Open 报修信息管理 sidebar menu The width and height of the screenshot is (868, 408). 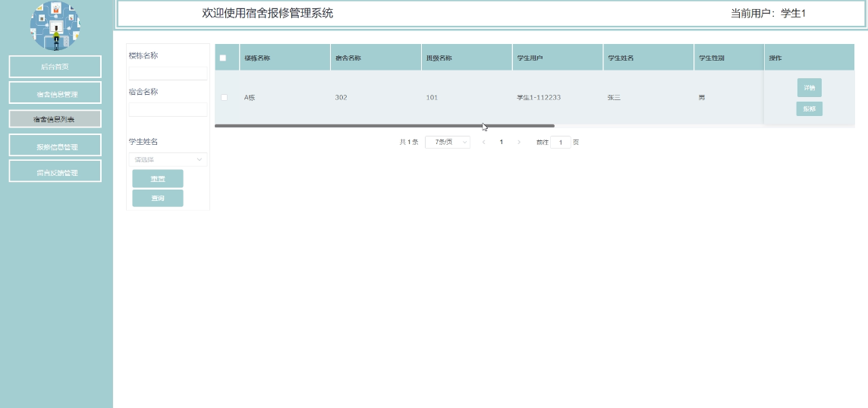tap(55, 145)
